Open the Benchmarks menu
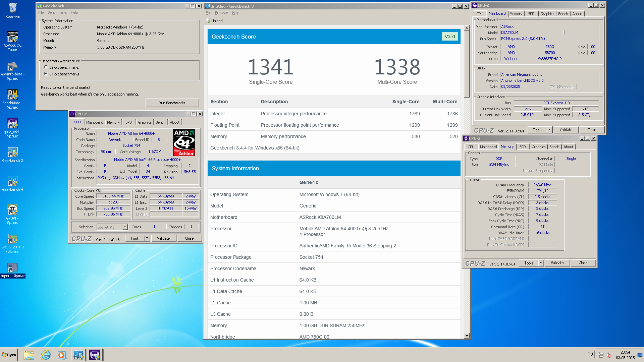This screenshot has height=362, width=644. [57, 12]
